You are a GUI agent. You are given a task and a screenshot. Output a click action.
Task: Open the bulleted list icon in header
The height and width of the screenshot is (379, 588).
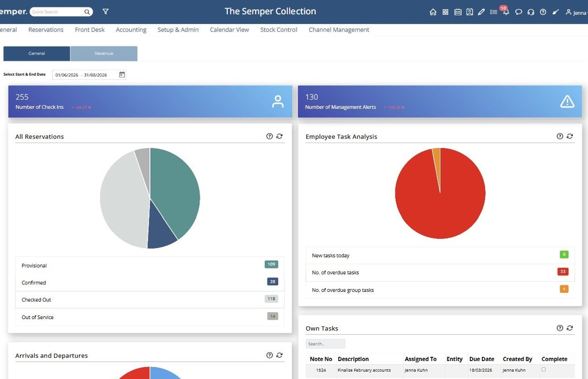(494, 12)
